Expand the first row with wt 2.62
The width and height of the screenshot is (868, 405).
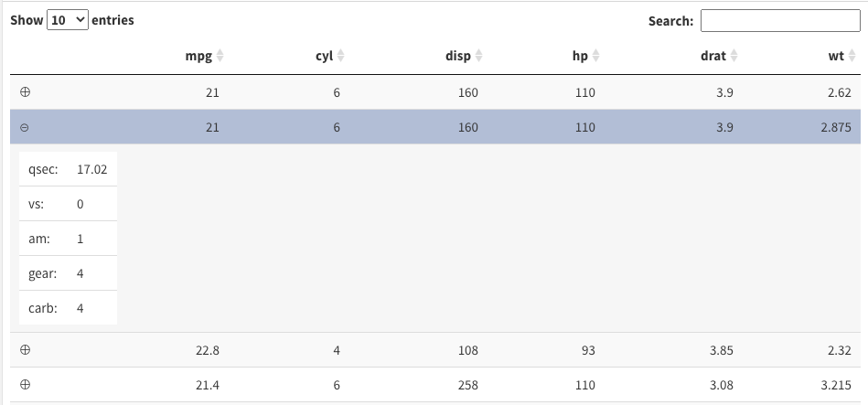pyautogui.click(x=25, y=92)
